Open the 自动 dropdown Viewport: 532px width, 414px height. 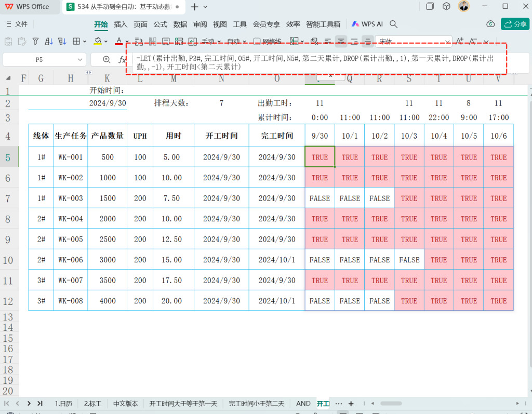[236, 42]
